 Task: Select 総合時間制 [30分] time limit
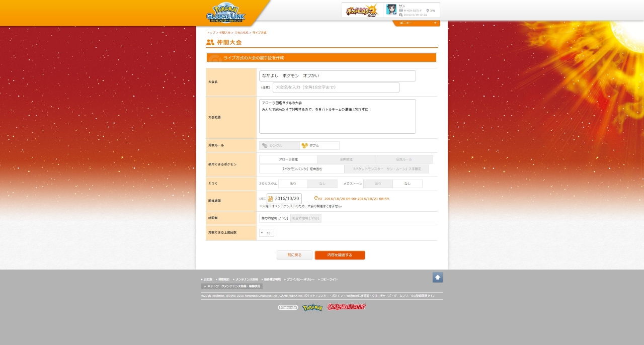(x=306, y=218)
